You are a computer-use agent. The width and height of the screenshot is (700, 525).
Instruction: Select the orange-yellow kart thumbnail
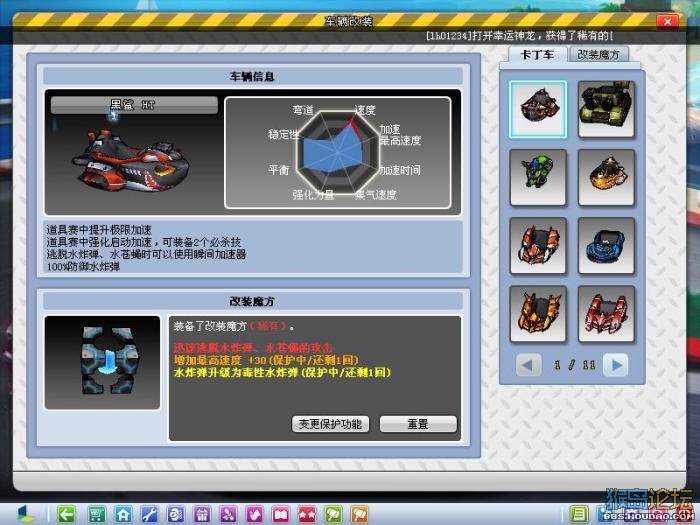tap(606, 178)
